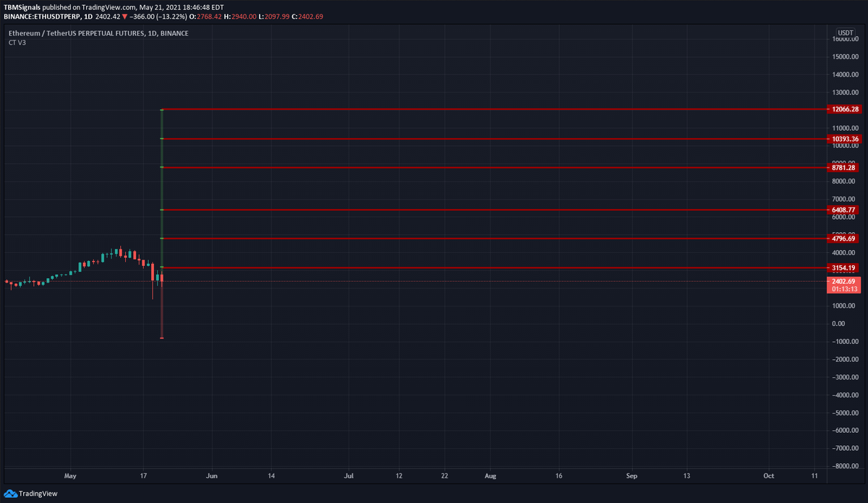Click the red vertical stop bar below price
The image size is (868, 503).
(162, 309)
